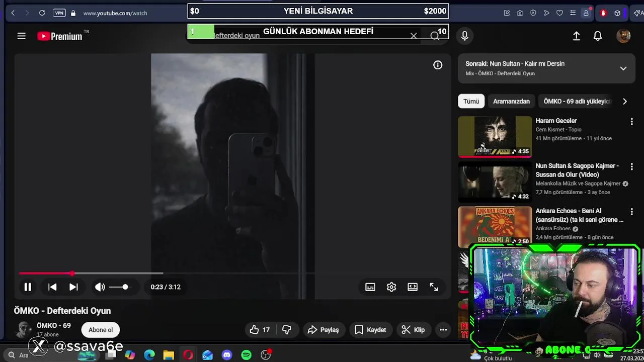Create a clip with the Klip button

coord(414,330)
